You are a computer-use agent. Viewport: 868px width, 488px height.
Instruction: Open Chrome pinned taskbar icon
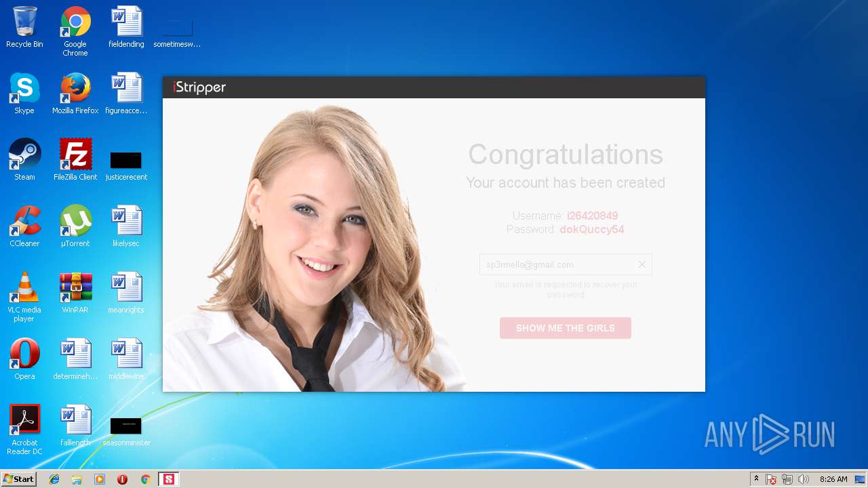(x=145, y=479)
